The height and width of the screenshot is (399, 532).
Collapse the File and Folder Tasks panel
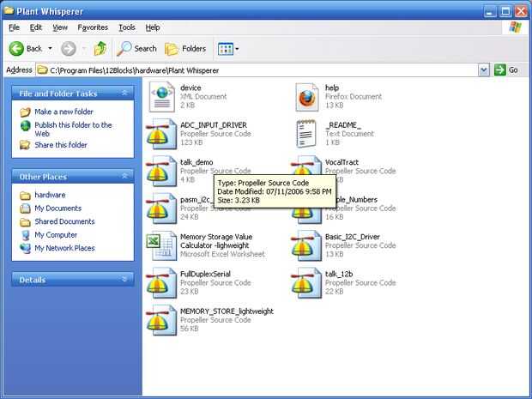tap(124, 93)
